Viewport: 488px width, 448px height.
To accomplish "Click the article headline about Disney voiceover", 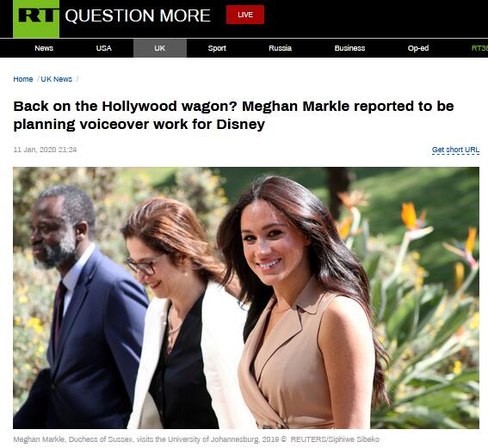I will [233, 115].
